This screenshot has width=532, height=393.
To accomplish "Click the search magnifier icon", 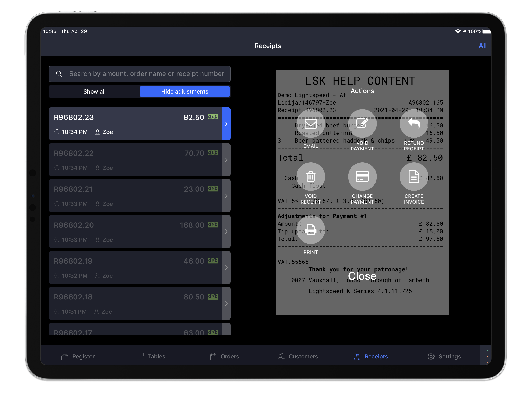I will 59,74.
